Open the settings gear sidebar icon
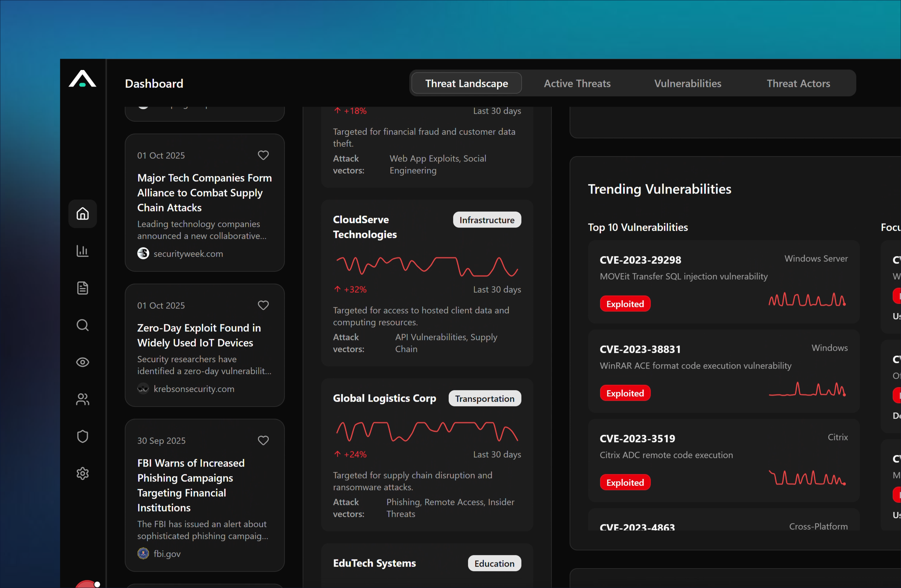901x588 pixels. tap(83, 473)
